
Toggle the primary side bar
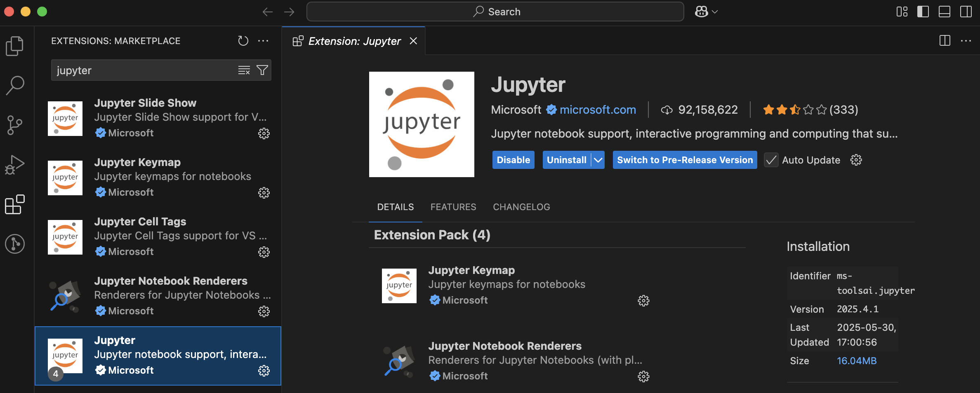tap(923, 12)
